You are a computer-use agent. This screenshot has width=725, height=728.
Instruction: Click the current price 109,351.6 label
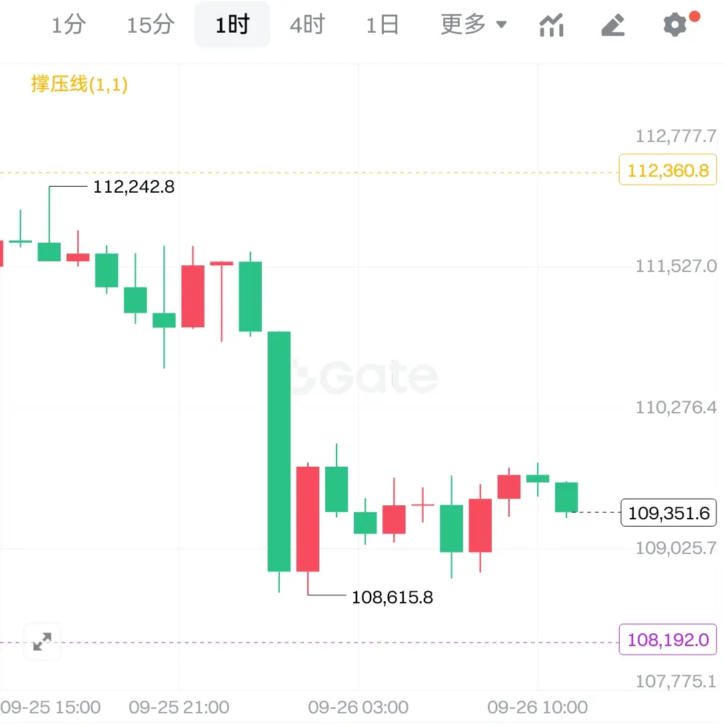pyautogui.click(x=668, y=513)
